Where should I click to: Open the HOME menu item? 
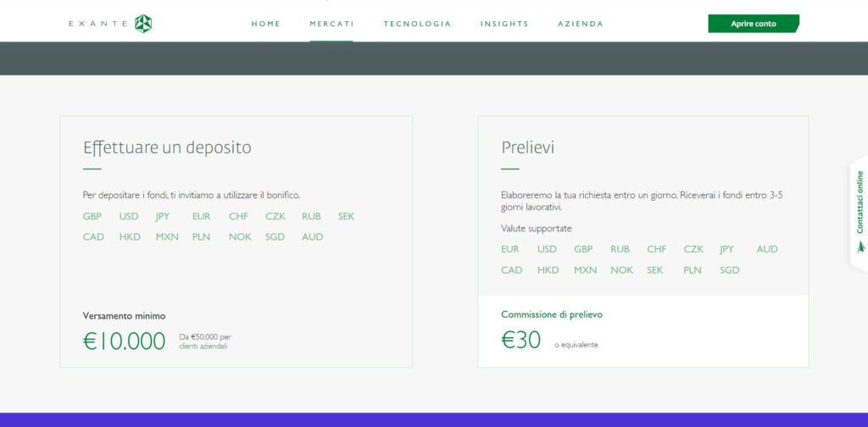pos(265,24)
